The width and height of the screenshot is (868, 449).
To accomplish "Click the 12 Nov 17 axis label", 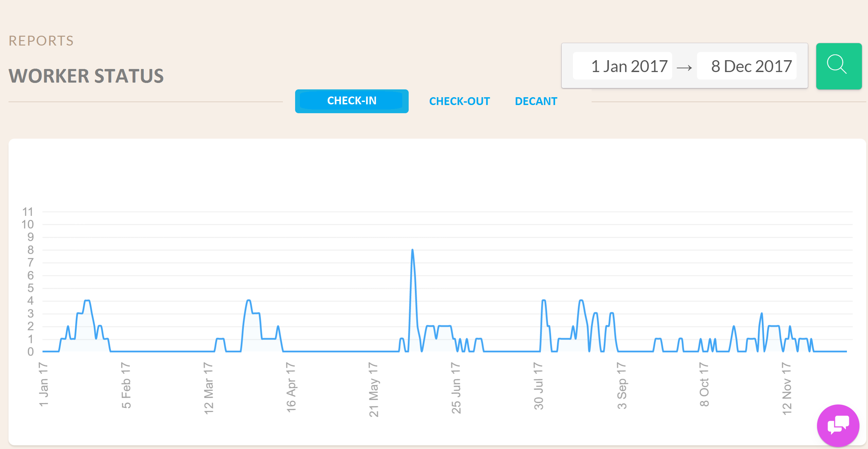I will [787, 388].
